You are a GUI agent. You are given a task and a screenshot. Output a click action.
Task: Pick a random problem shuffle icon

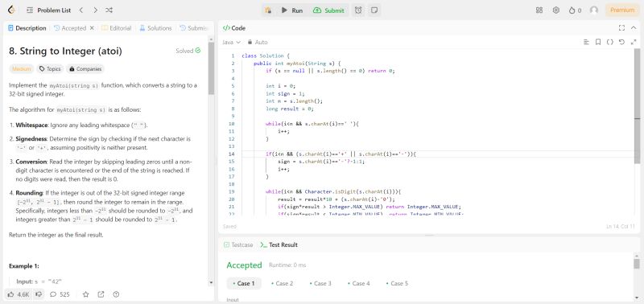pos(109,10)
